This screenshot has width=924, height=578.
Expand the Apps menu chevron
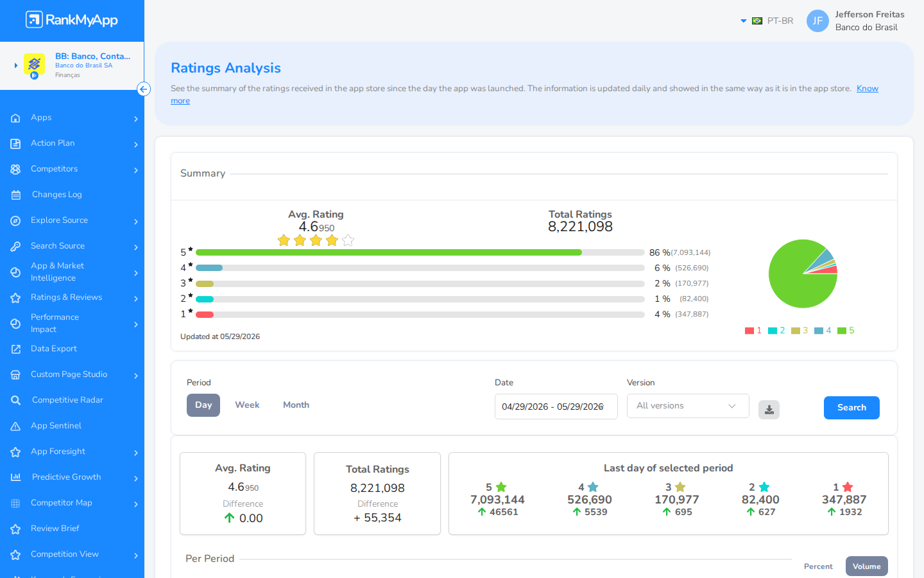(x=136, y=119)
